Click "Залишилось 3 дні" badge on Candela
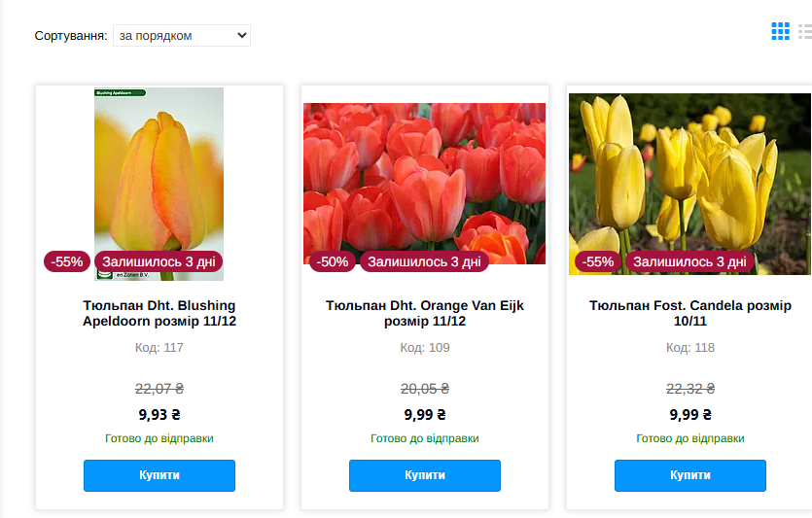 (x=689, y=261)
